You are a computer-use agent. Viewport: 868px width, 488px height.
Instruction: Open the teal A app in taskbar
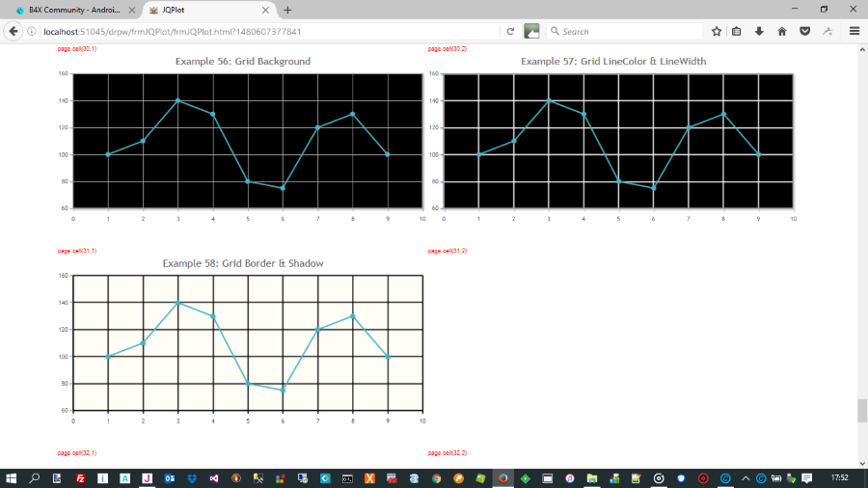(x=124, y=478)
